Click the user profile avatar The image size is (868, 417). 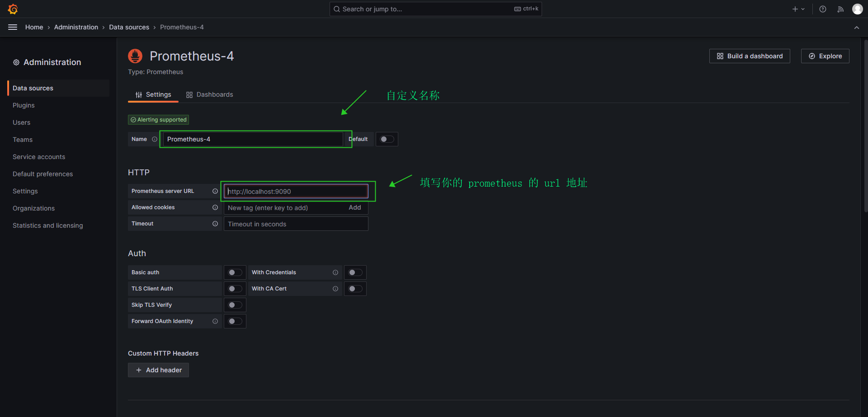pyautogui.click(x=857, y=9)
